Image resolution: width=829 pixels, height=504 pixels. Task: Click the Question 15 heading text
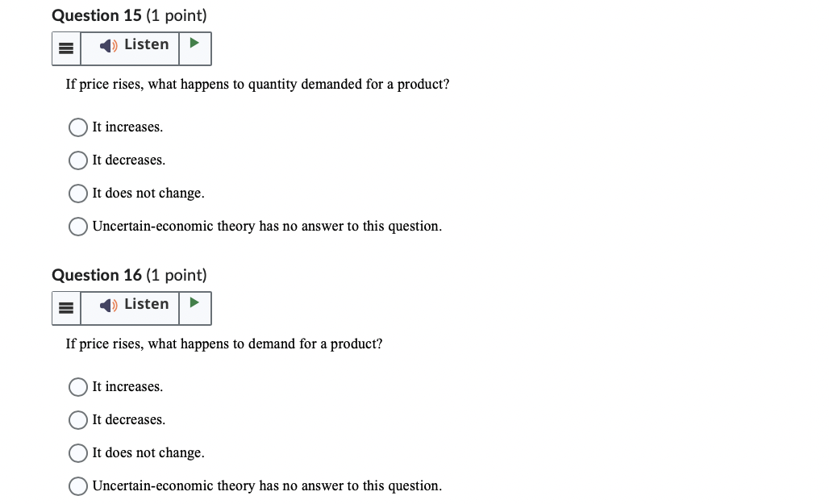point(129,15)
